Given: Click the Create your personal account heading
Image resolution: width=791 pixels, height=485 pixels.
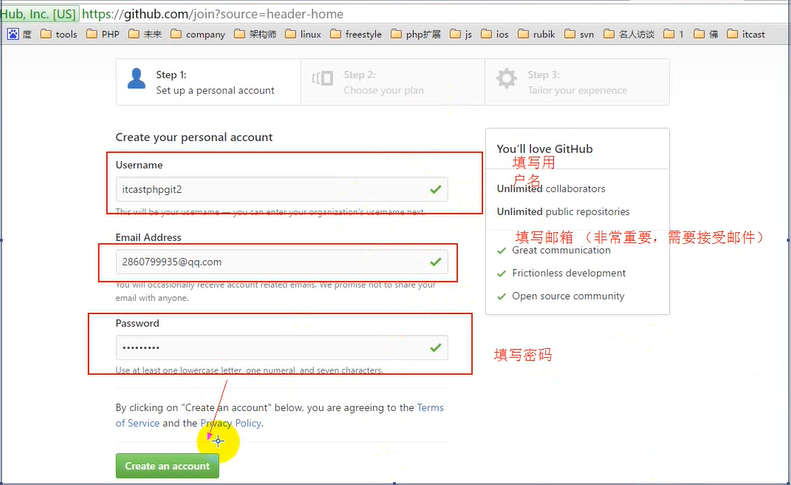Looking at the screenshot, I should [x=194, y=137].
